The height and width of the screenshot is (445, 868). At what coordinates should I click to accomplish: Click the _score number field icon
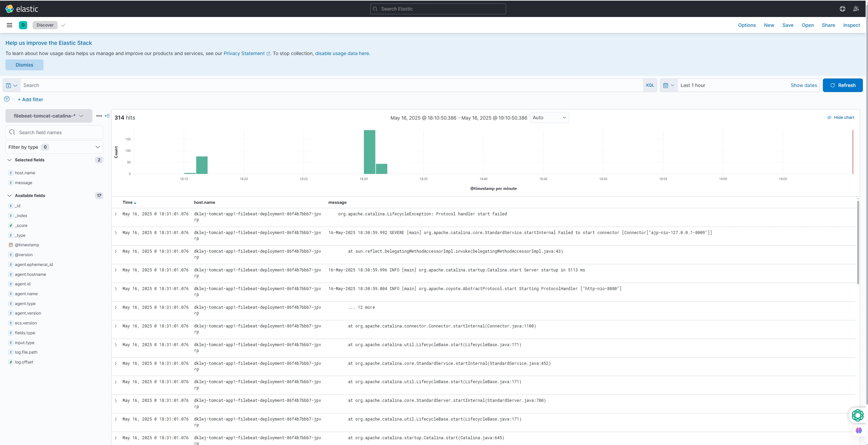click(11, 226)
